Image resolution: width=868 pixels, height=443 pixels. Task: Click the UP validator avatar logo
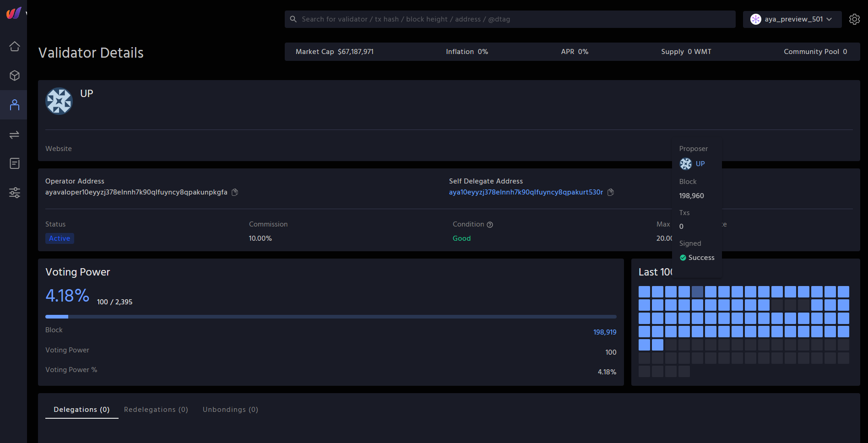pos(59,101)
